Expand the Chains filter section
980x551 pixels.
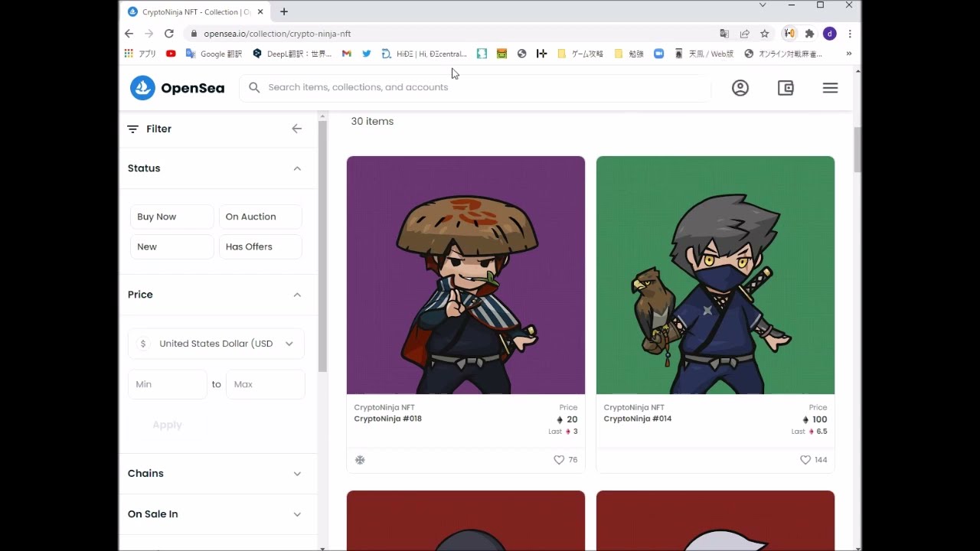pyautogui.click(x=216, y=474)
